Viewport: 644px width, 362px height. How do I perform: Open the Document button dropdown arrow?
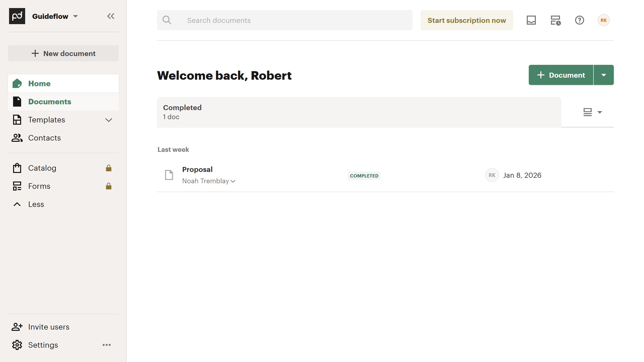603,75
